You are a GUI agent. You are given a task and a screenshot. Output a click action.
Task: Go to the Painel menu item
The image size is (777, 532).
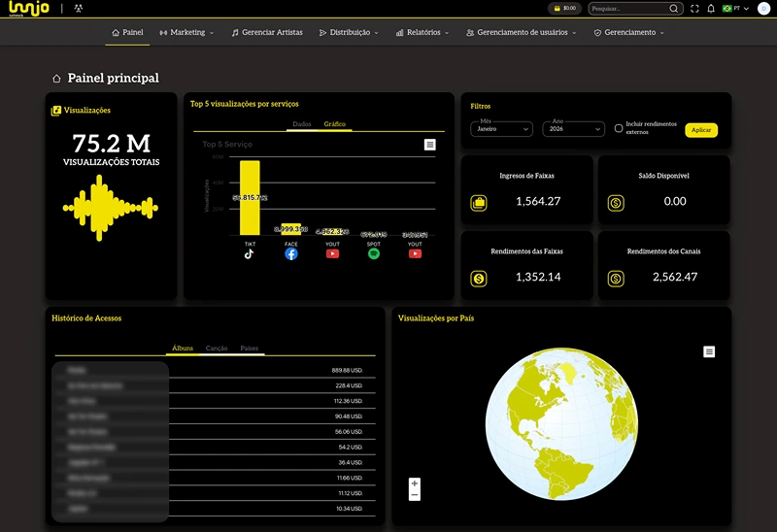127,32
